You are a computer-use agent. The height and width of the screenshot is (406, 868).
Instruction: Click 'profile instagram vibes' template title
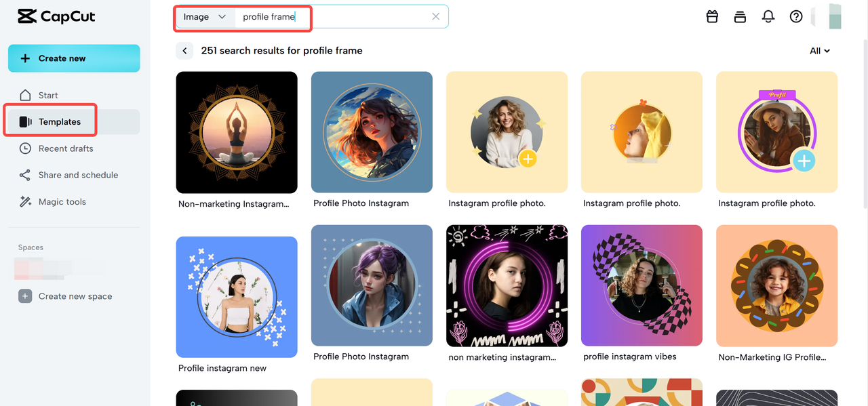point(630,357)
